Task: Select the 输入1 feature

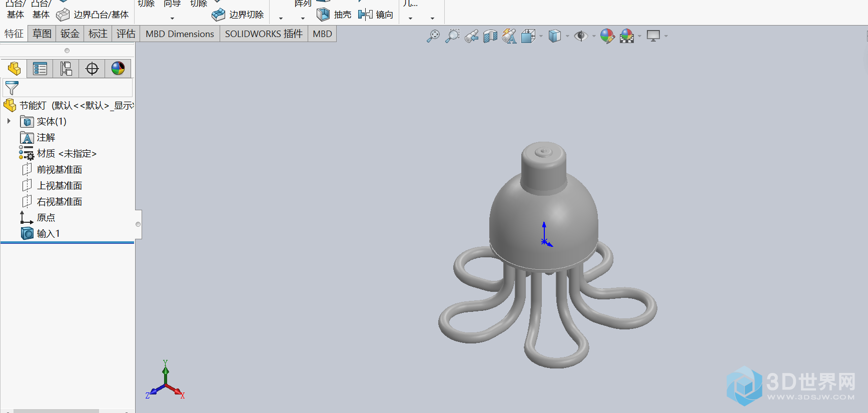Action: pos(41,234)
